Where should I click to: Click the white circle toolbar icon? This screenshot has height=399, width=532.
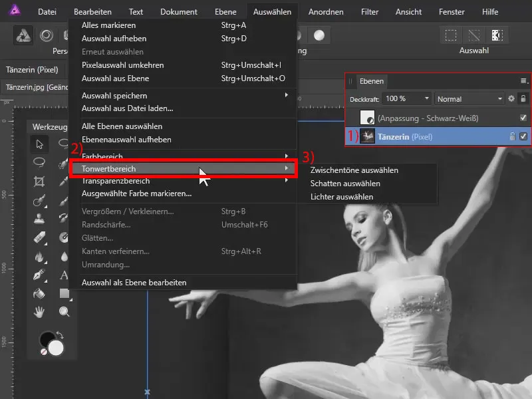[x=319, y=35]
